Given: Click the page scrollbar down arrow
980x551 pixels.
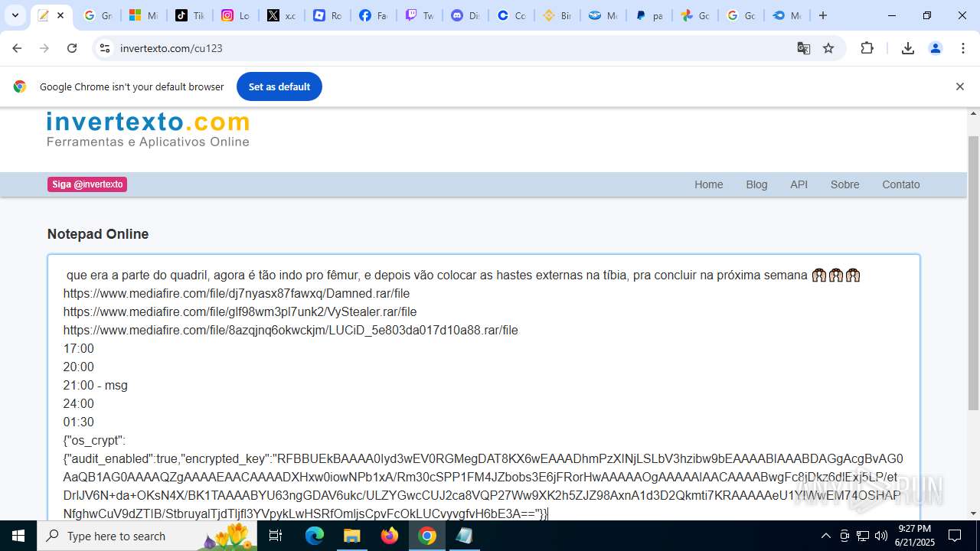Looking at the screenshot, I should click(973, 514).
